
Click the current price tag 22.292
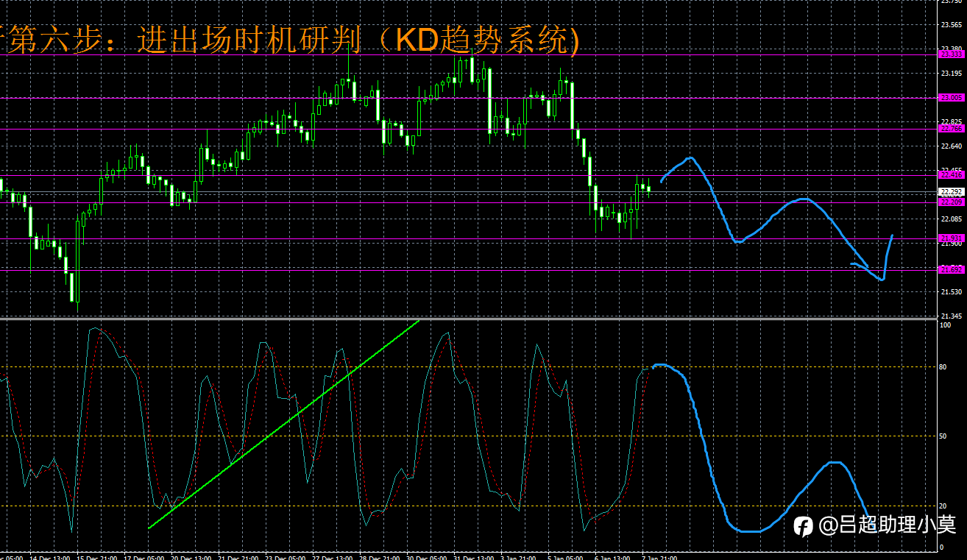[952, 191]
